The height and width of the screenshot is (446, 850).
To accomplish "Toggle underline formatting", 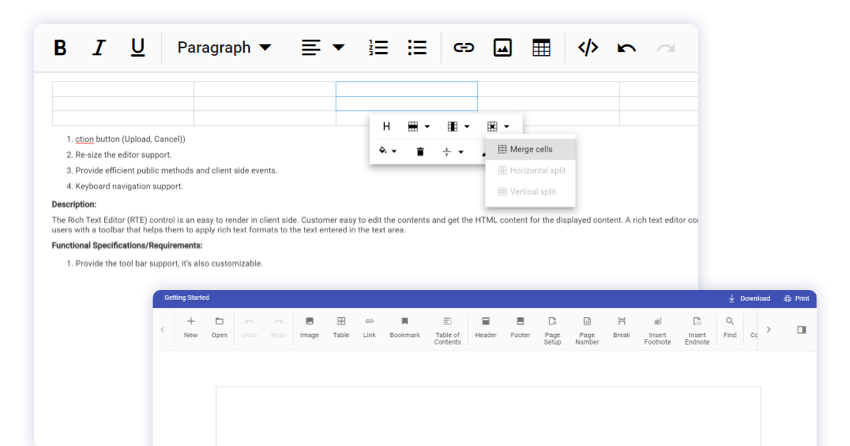I will pos(138,48).
